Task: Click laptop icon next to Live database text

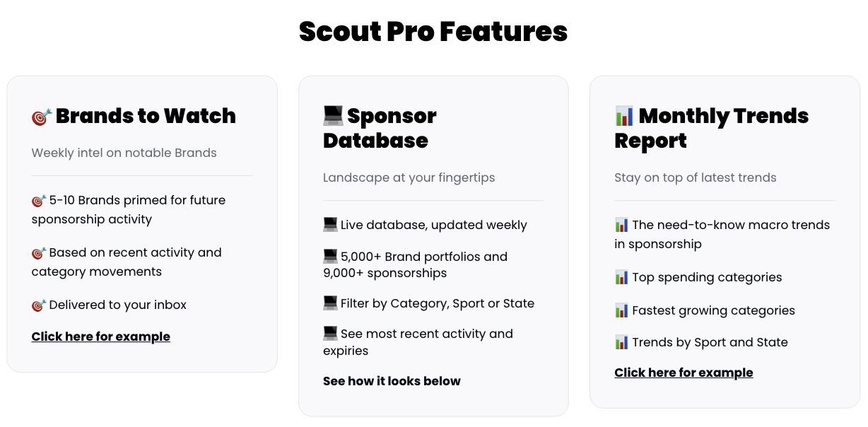Action: pyautogui.click(x=330, y=225)
